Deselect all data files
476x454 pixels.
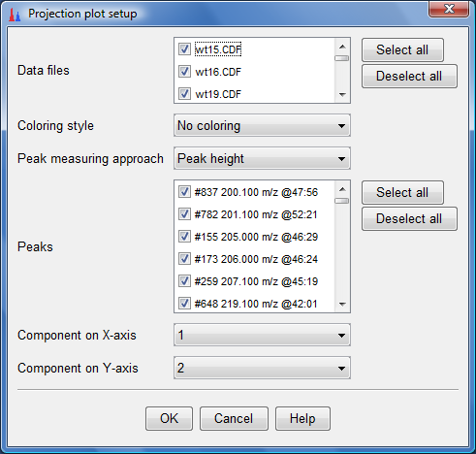[409, 77]
